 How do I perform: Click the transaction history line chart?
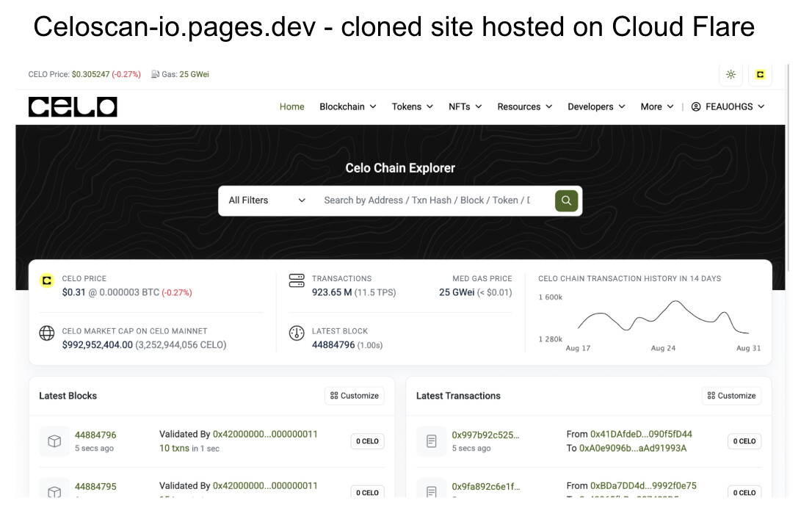663,316
